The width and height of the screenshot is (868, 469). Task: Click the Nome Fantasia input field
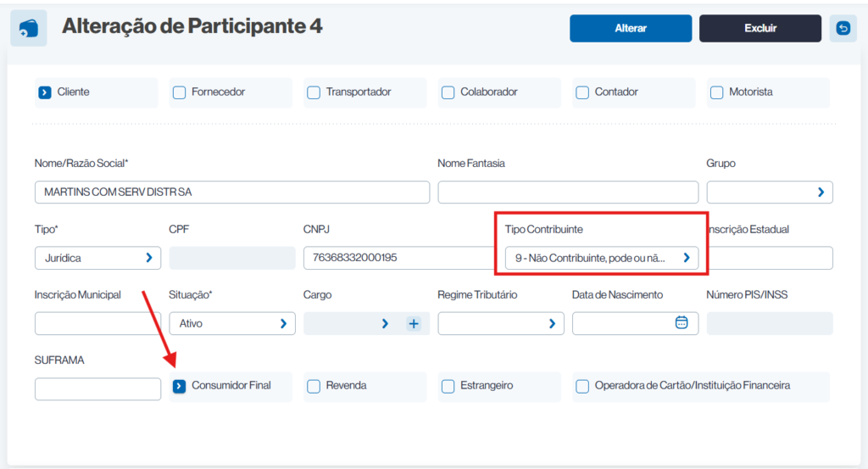(x=568, y=193)
